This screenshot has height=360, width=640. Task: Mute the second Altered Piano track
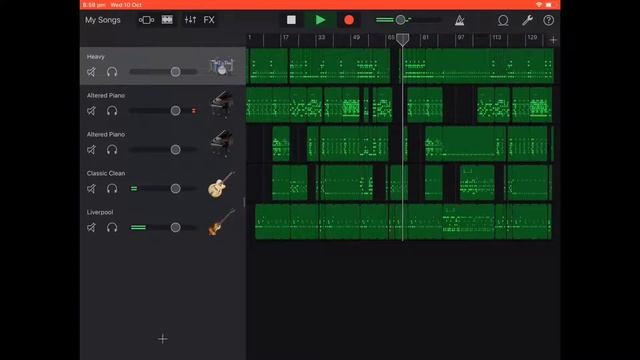(x=91, y=150)
